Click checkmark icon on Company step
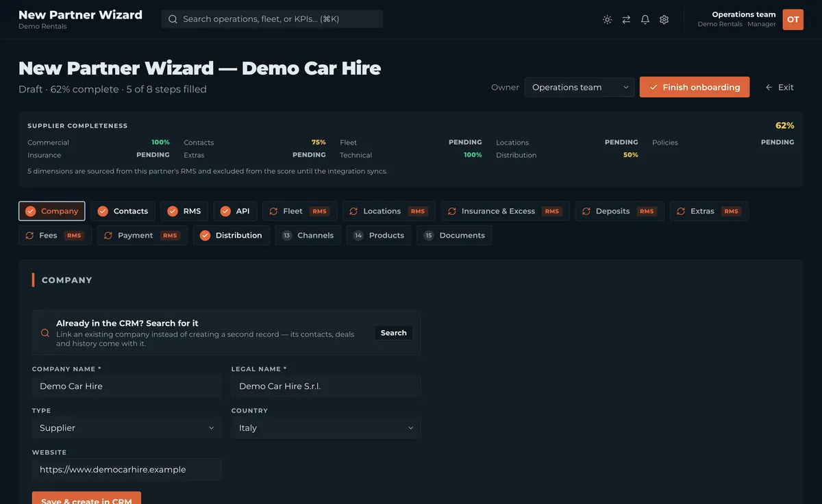Screen dimensions: 822x504 coord(31,211)
